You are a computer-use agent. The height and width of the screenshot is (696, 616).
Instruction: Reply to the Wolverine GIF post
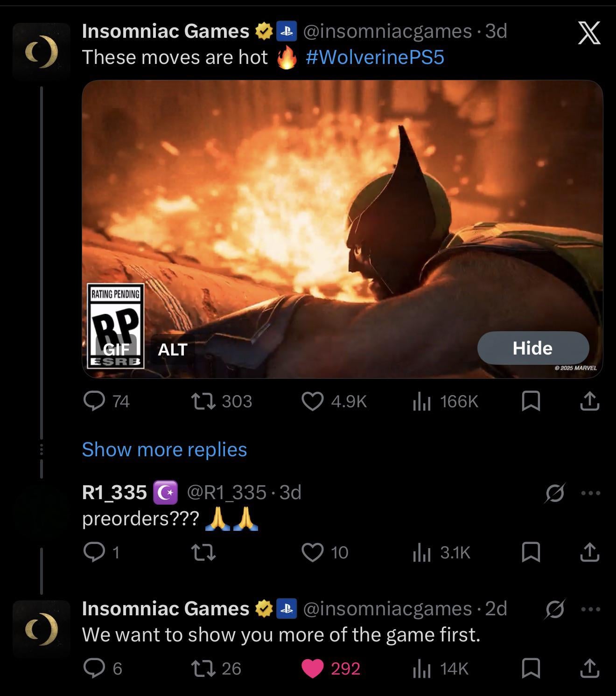(x=94, y=401)
